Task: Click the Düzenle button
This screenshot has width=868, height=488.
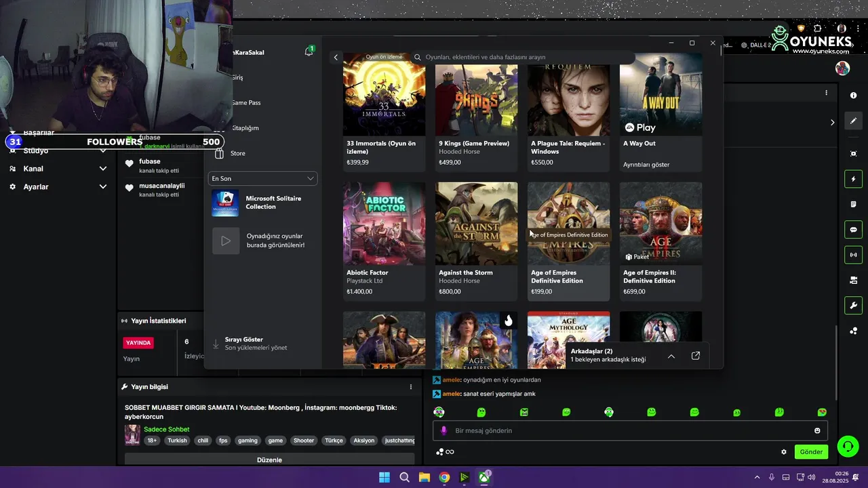Action: pyautogui.click(x=269, y=460)
